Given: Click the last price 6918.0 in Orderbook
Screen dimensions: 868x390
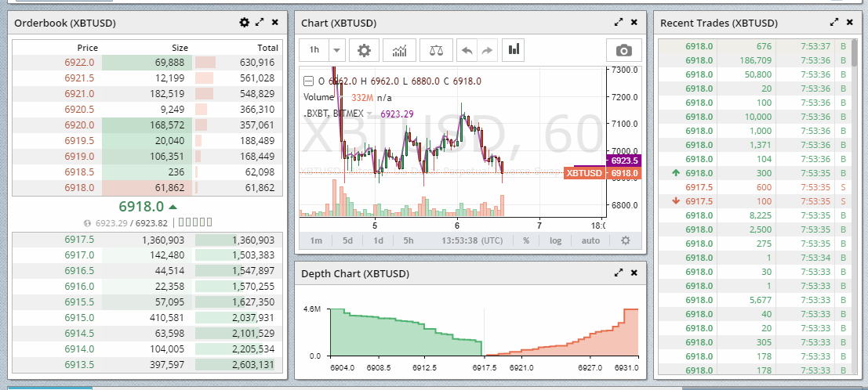Looking at the screenshot, I should pos(141,206).
